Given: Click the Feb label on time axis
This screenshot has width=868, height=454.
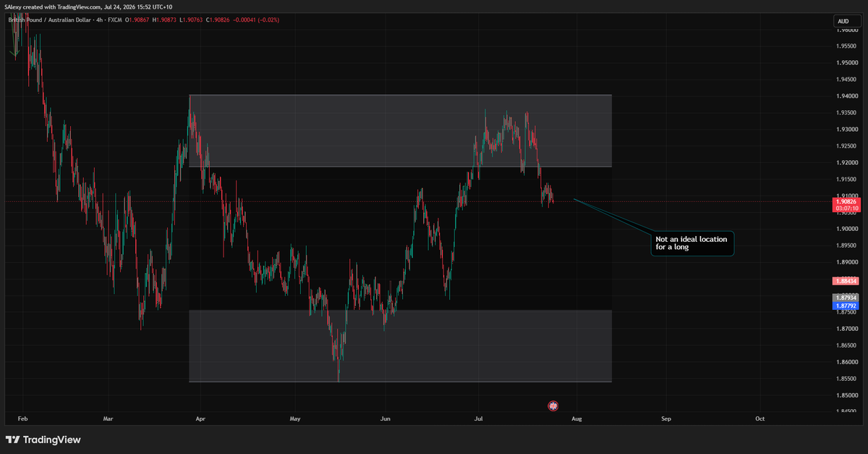Looking at the screenshot, I should (22, 419).
